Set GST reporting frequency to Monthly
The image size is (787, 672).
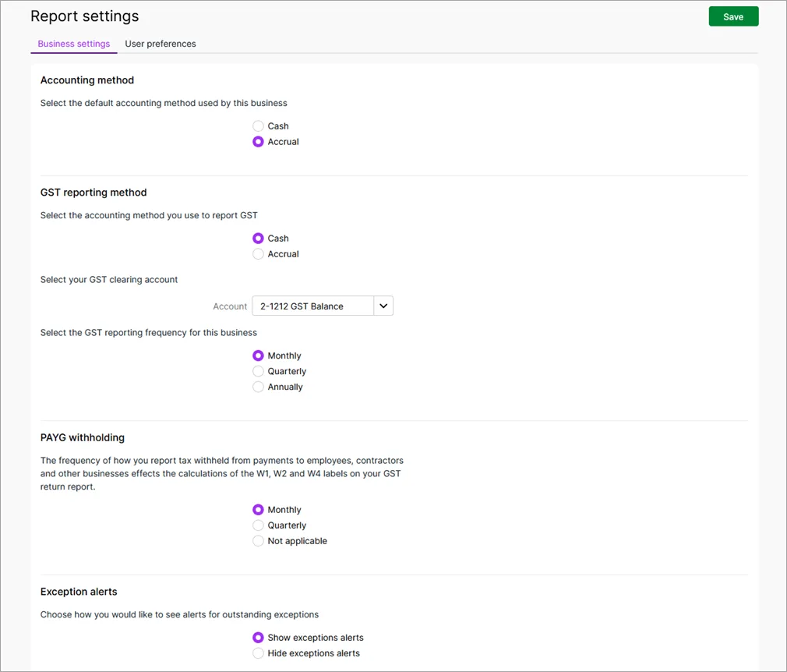pos(259,355)
